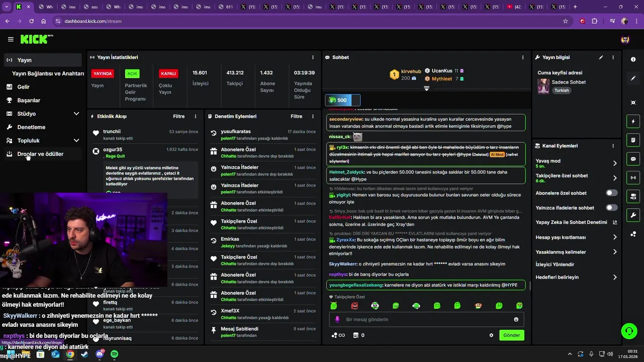Click the YAYINDA status badge
644x362 pixels.
click(x=103, y=73)
